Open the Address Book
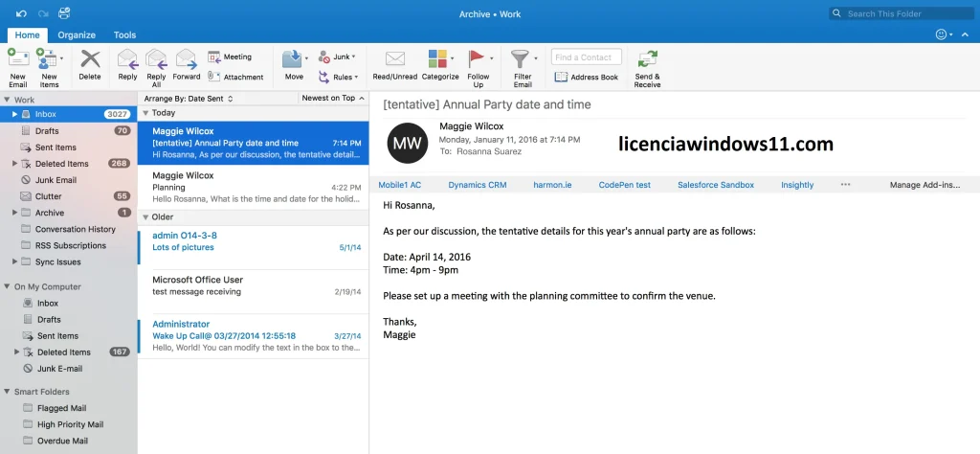The height and width of the screenshot is (454, 980). (x=587, y=77)
